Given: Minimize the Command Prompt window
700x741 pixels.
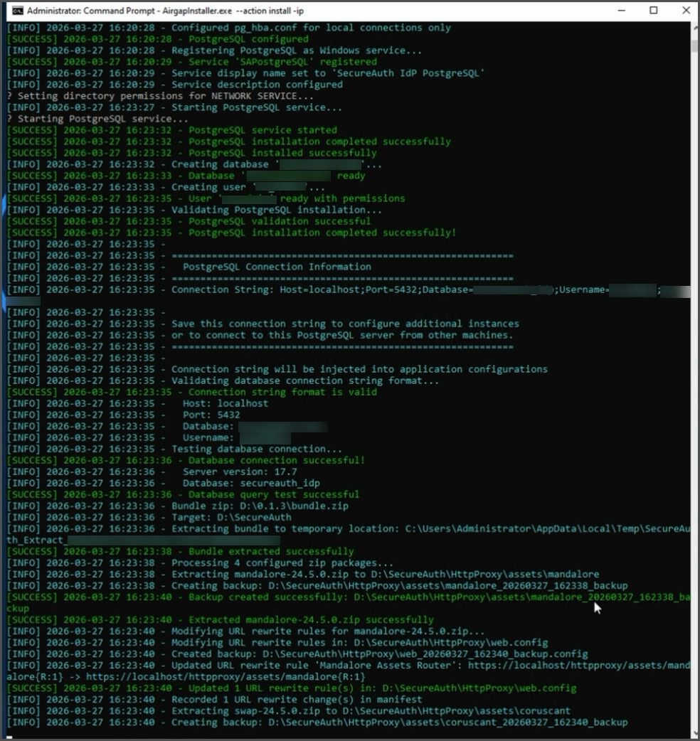Looking at the screenshot, I should click(622, 10).
